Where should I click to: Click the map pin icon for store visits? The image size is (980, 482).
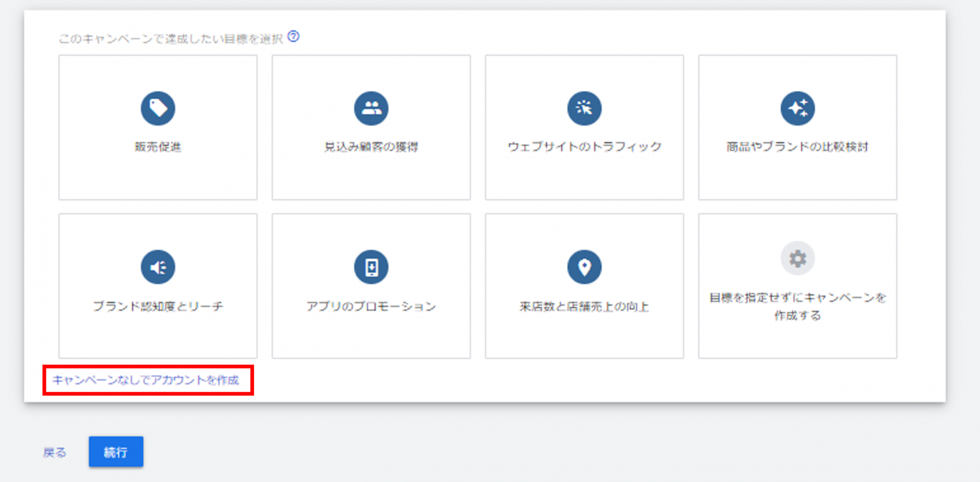click(584, 268)
